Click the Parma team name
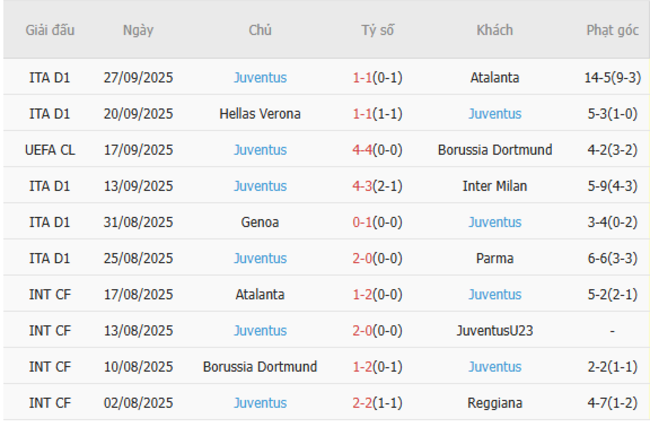 coord(495,258)
